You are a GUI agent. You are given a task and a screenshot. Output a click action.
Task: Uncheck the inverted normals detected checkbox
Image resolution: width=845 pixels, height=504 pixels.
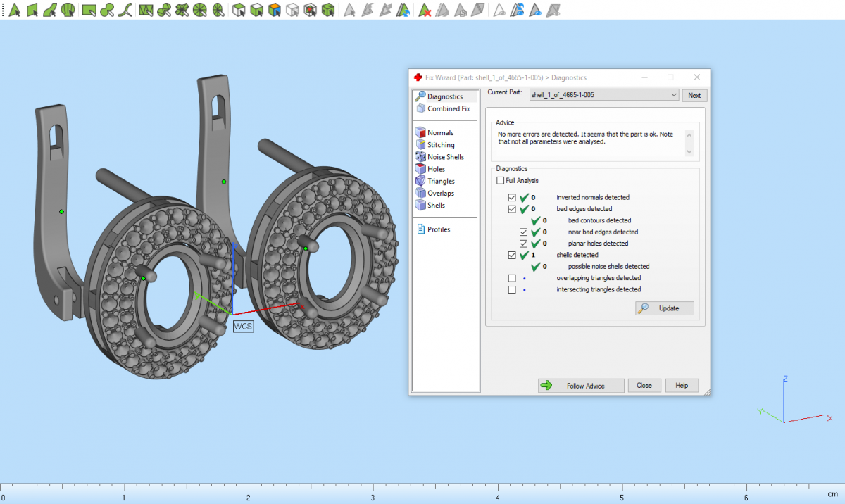(512, 198)
